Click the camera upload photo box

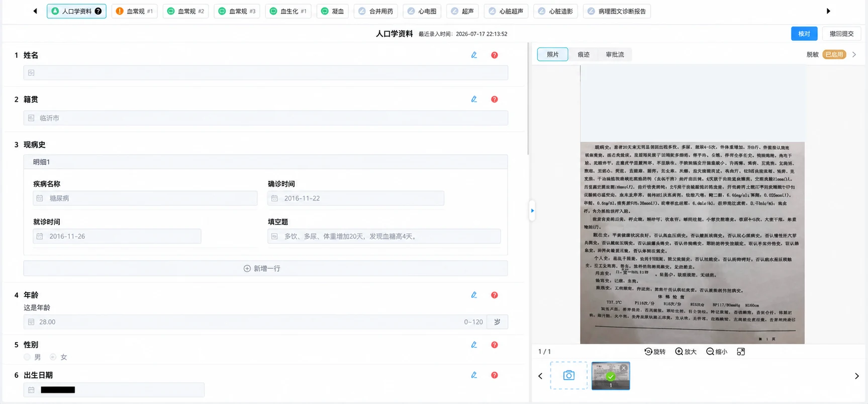(x=568, y=375)
